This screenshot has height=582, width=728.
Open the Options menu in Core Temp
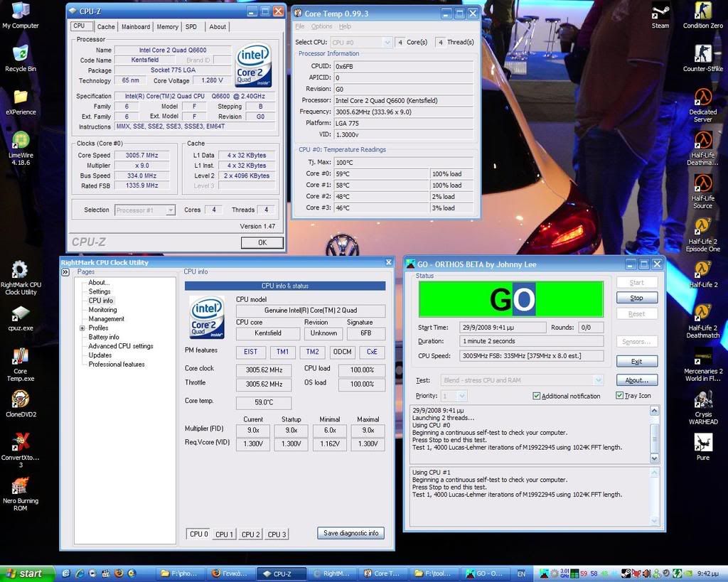click(321, 26)
